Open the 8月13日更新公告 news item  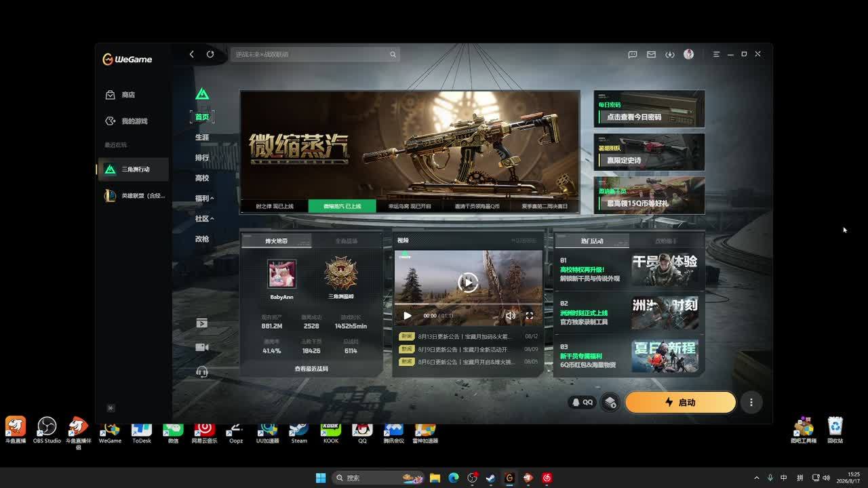pyautogui.click(x=468, y=336)
